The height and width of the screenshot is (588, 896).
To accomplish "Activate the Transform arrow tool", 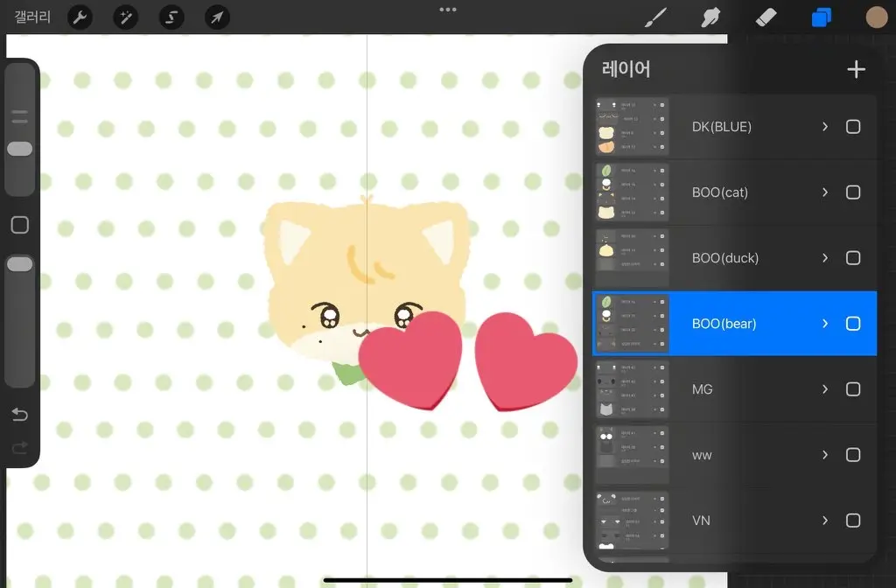I will pos(217,17).
